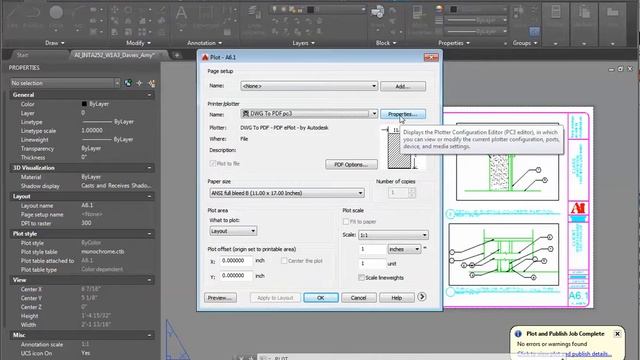
Task: Expand the Draw ribbon panel
Action: 55,43
